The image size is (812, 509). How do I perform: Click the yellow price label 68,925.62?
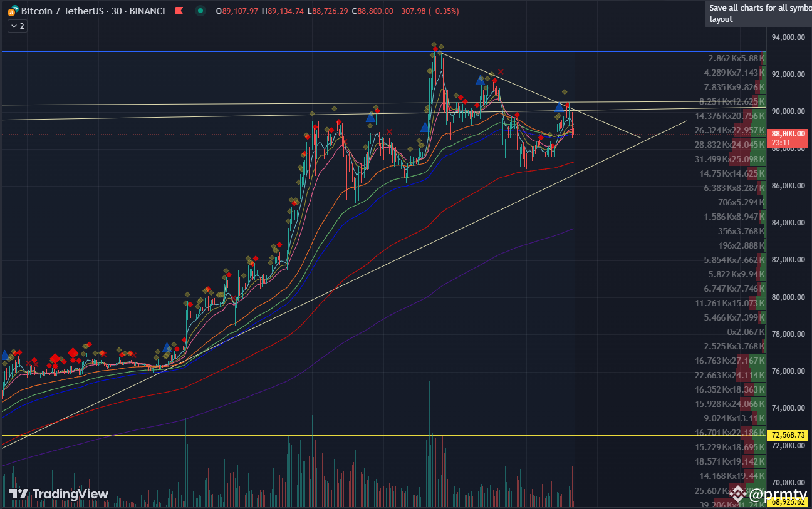788,502
